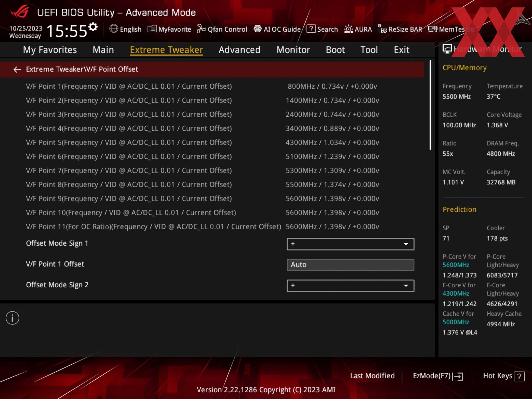Select the V/F Point 1 row
Image resolution: width=532 pixels, height=399 pixels.
coord(212,86)
